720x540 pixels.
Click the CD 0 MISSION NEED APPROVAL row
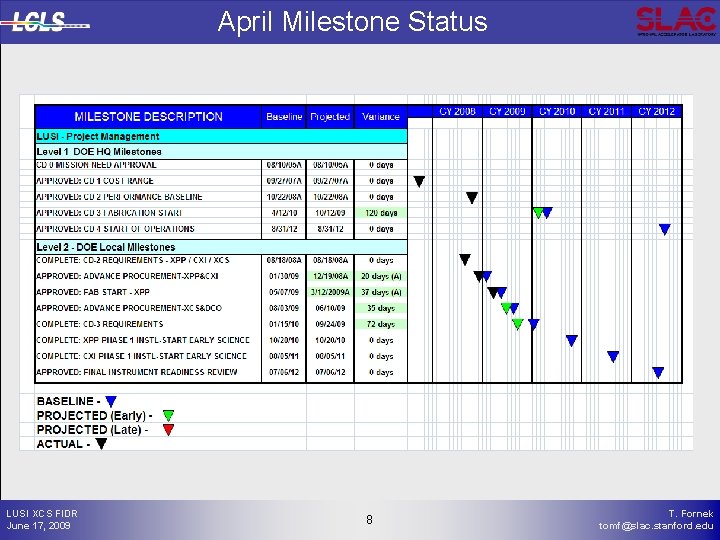[221, 165]
